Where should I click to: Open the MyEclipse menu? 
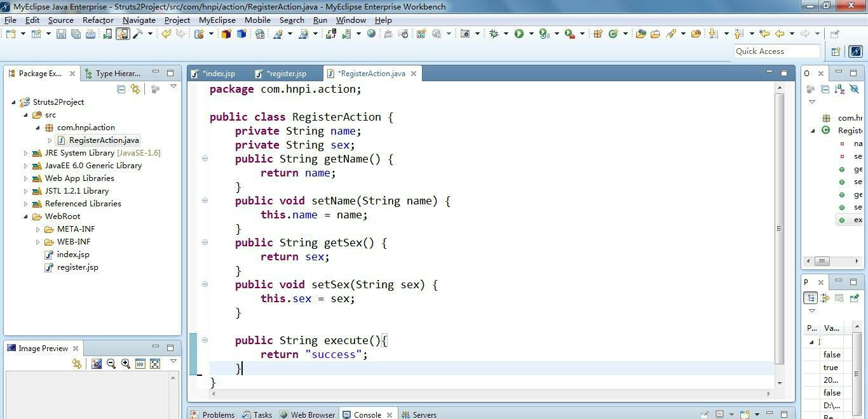pyautogui.click(x=217, y=20)
